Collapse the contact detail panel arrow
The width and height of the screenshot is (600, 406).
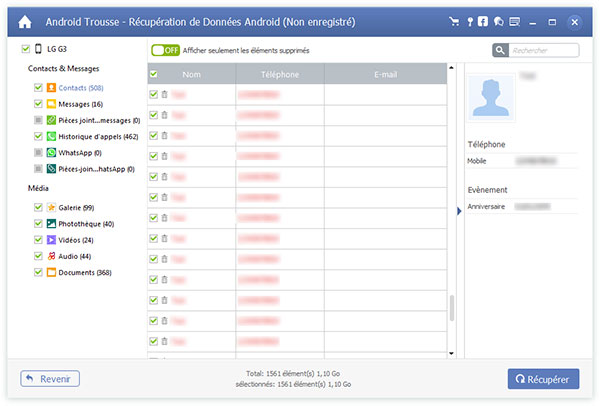coord(459,210)
